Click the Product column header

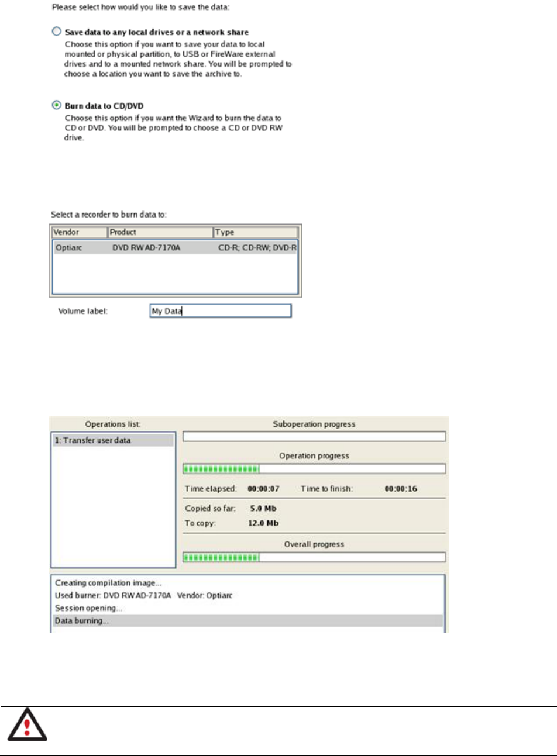[x=160, y=232]
